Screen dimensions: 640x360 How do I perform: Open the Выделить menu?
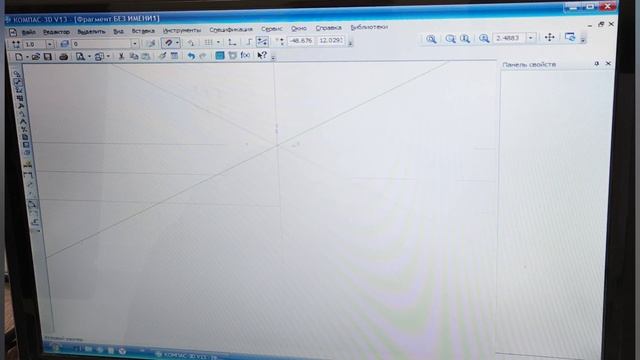[x=91, y=31]
